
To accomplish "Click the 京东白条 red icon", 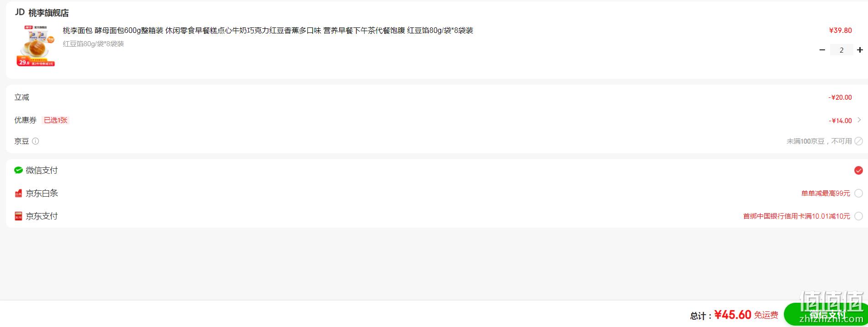I will click(x=18, y=193).
